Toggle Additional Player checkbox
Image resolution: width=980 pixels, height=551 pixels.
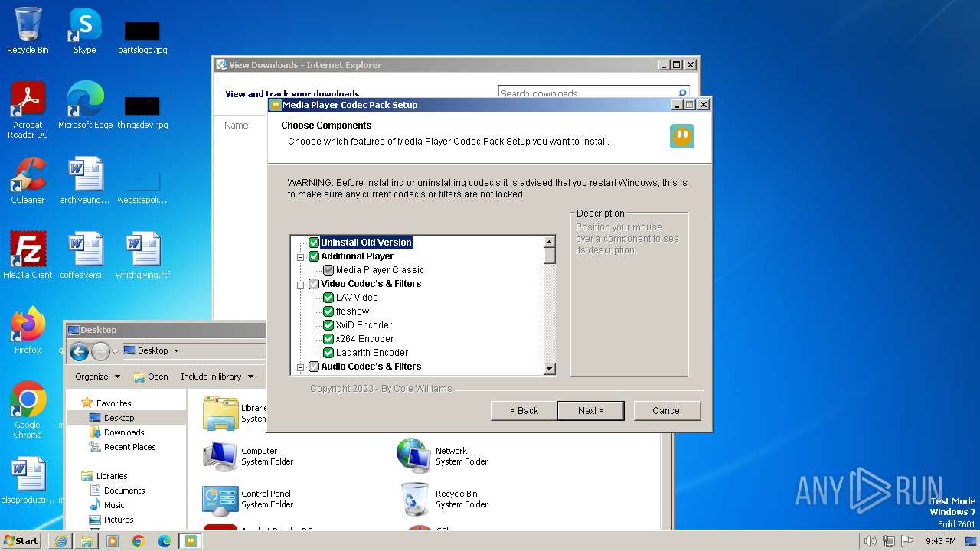[314, 256]
